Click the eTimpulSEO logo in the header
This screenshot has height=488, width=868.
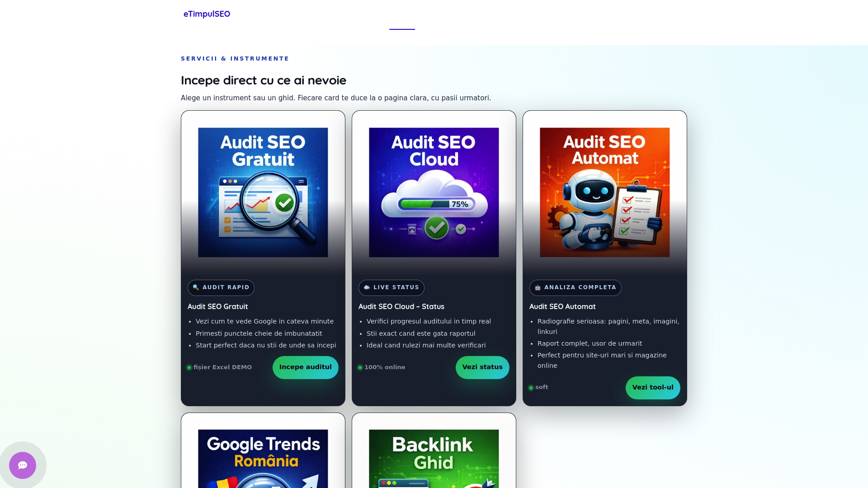[x=207, y=14]
